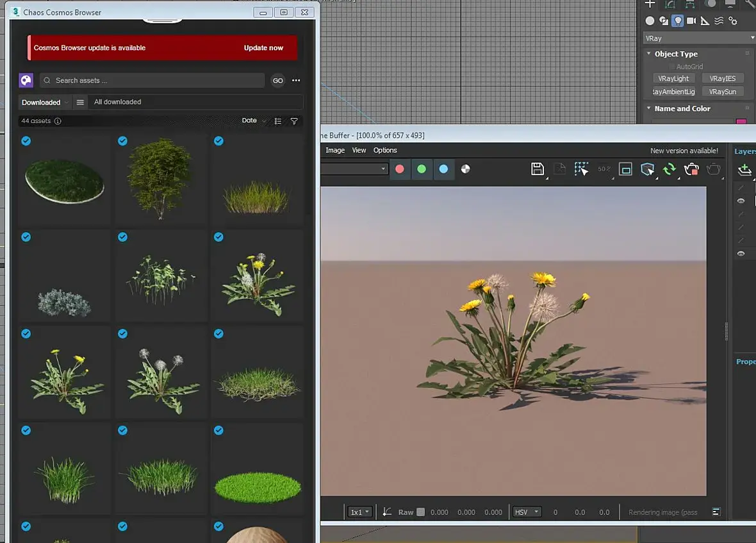Select the Cameras category icon
Screen dimensions: 756x543
click(x=691, y=21)
